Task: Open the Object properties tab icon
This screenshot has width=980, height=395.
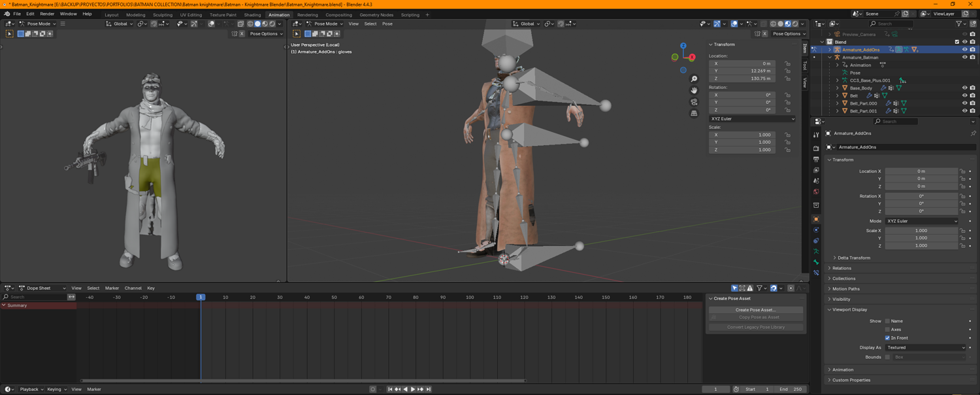Action: 816,219
